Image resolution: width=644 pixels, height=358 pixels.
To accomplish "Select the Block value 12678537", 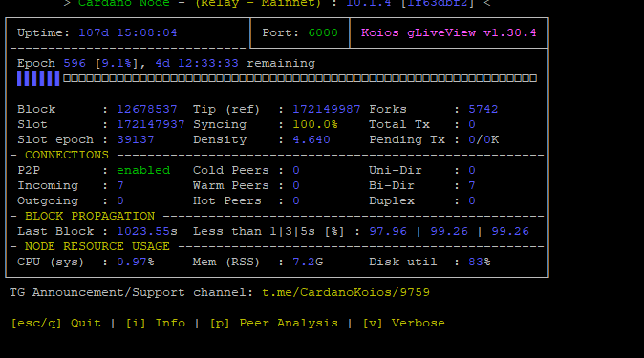I will [147, 109].
